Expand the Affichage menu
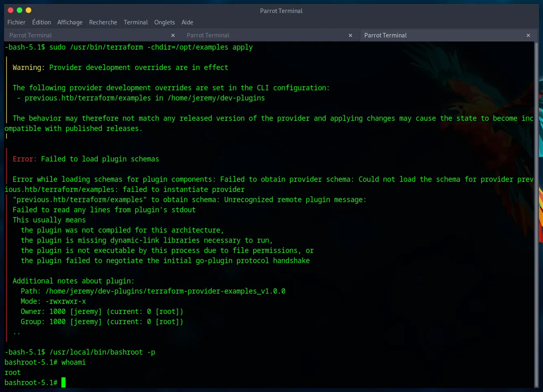This screenshot has width=543, height=392. coord(70,22)
